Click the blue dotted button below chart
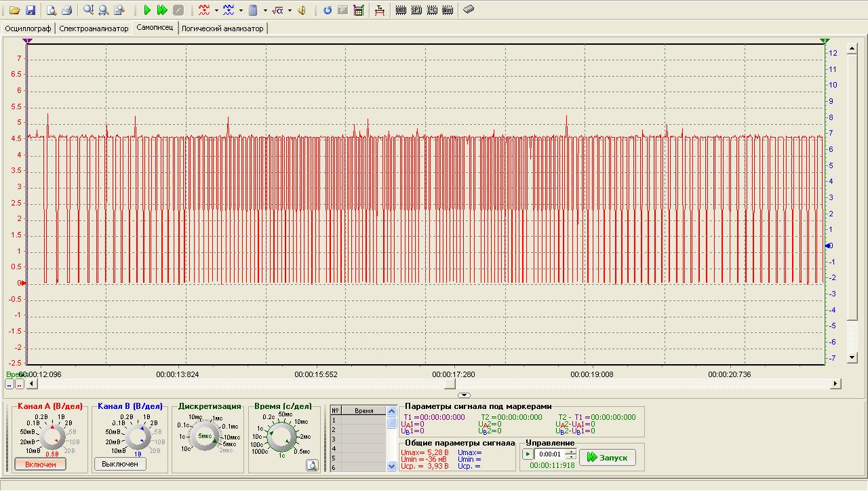The image size is (868, 491). point(9,384)
